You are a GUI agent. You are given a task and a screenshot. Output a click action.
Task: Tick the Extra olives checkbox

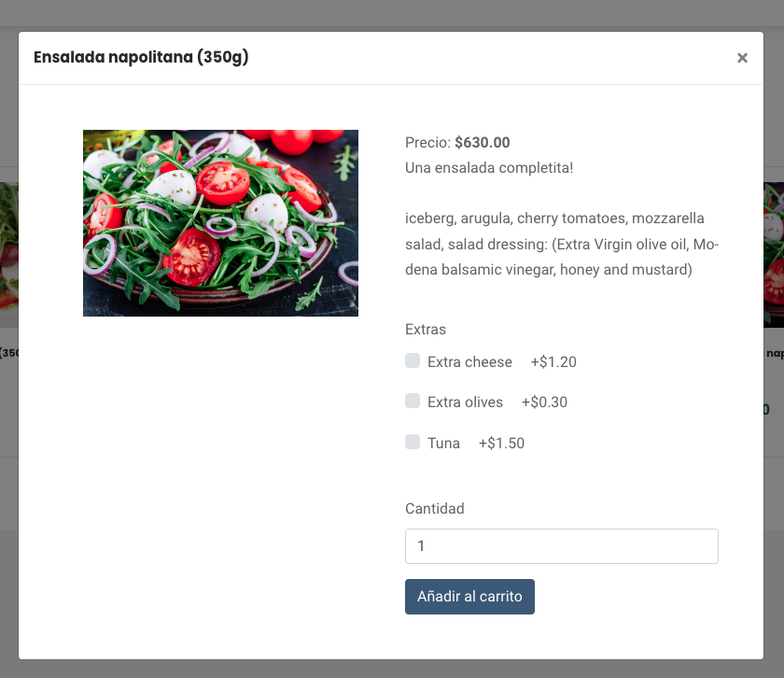tap(413, 401)
